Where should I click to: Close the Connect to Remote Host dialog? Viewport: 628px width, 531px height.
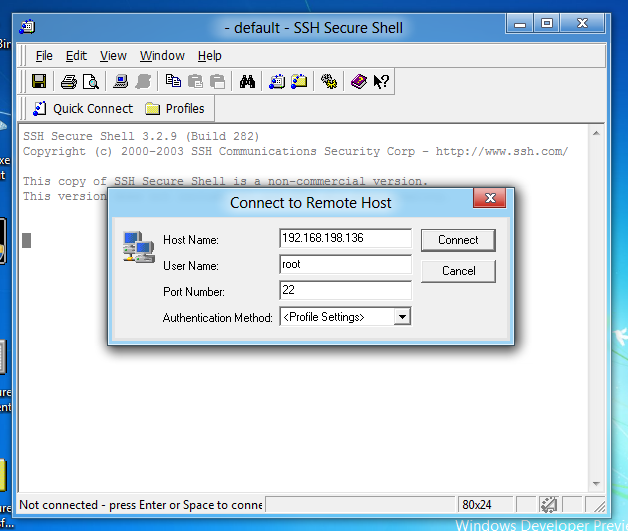pyautogui.click(x=490, y=198)
